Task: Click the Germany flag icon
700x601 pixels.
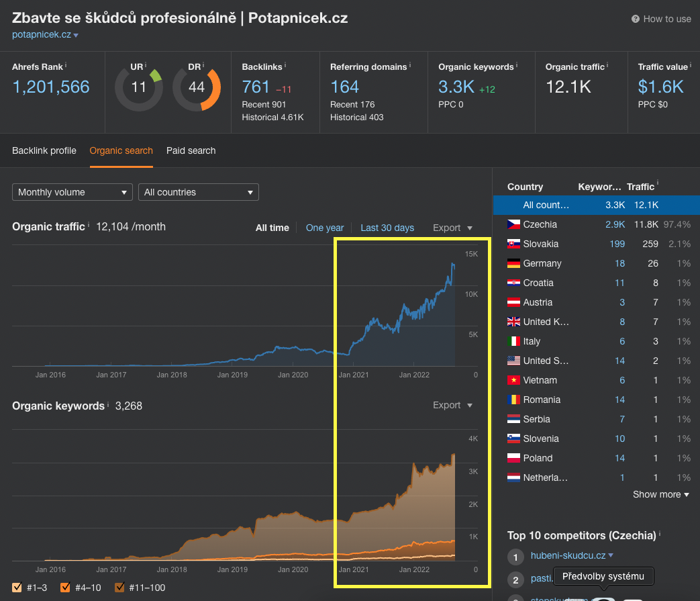Action: pos(513,263)
